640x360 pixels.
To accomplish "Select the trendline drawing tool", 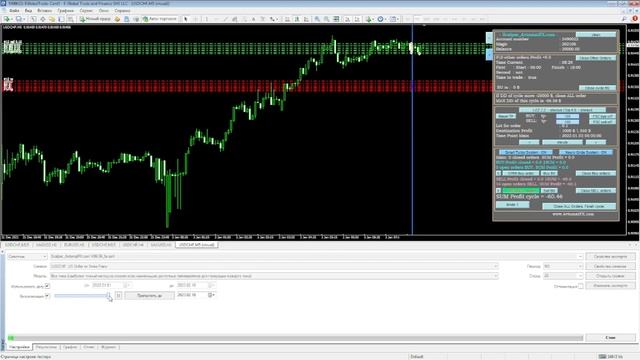I will tap(225, 19).
